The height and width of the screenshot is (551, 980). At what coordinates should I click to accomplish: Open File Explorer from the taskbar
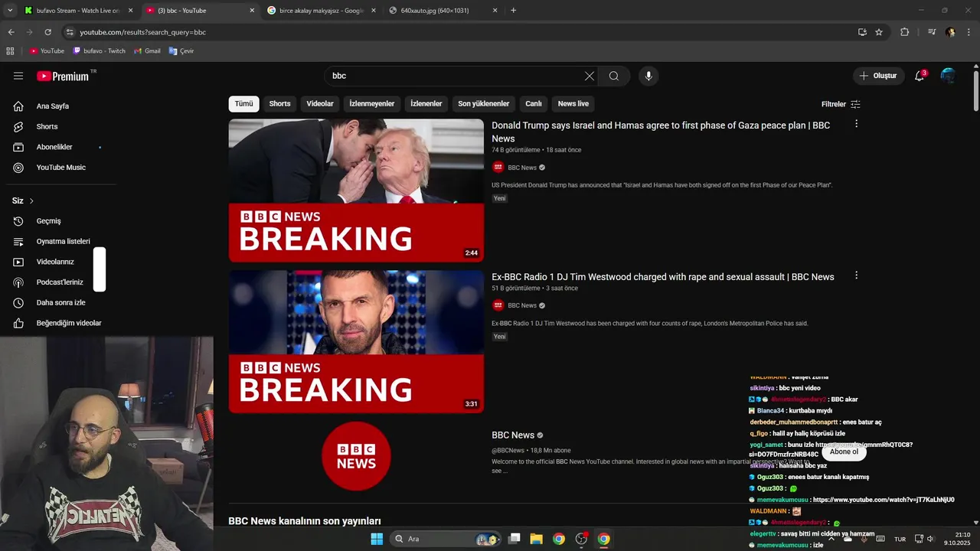536,539
